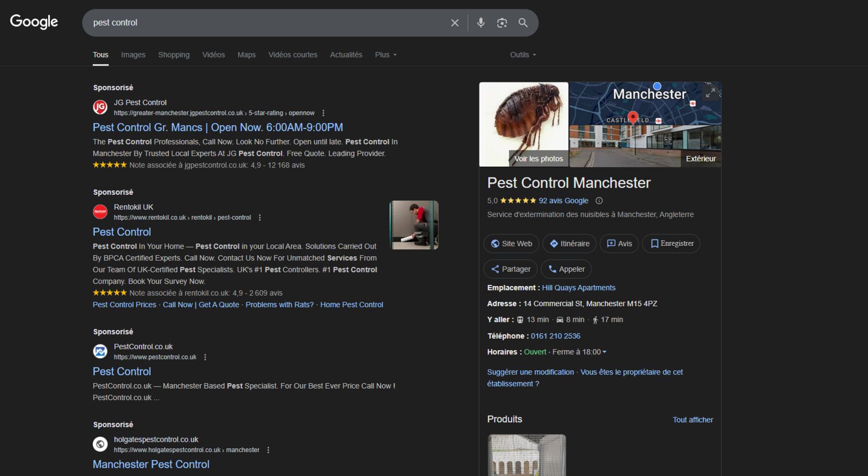Click phone number 0161 210 2536
The width and height of the screenshot is (868, 476).
[556, 336]
